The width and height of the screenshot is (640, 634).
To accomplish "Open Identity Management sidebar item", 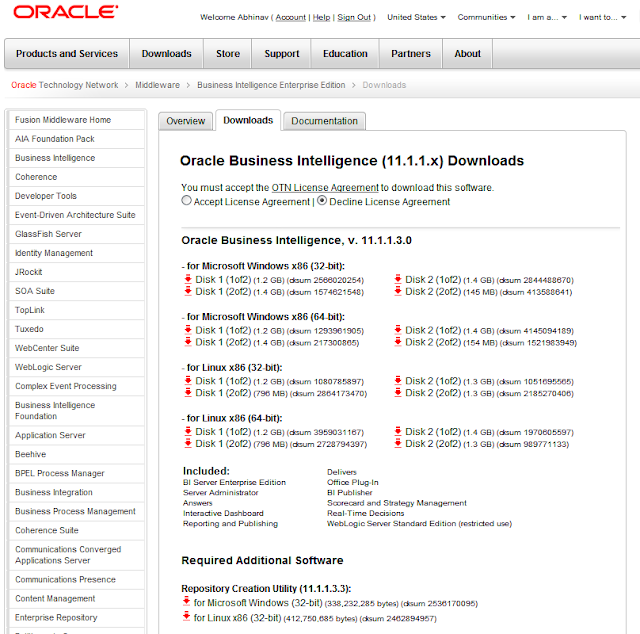I will [x=77, y=253].
